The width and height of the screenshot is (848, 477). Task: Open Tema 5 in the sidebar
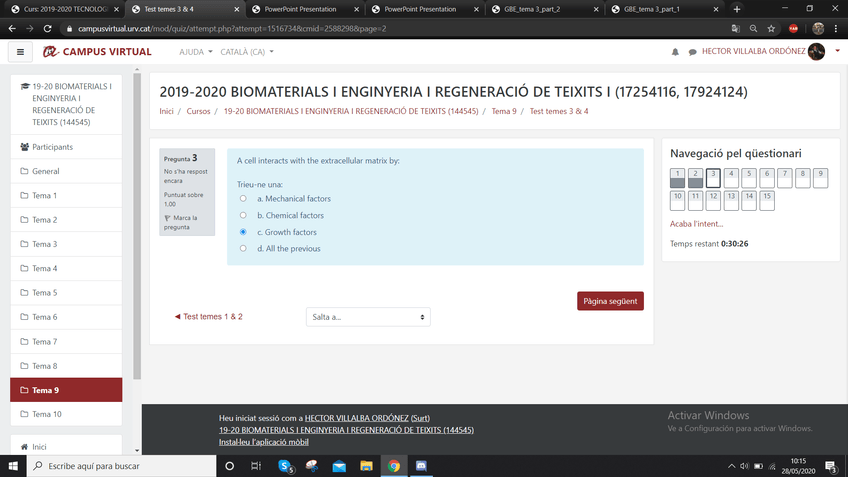[44, 293]
